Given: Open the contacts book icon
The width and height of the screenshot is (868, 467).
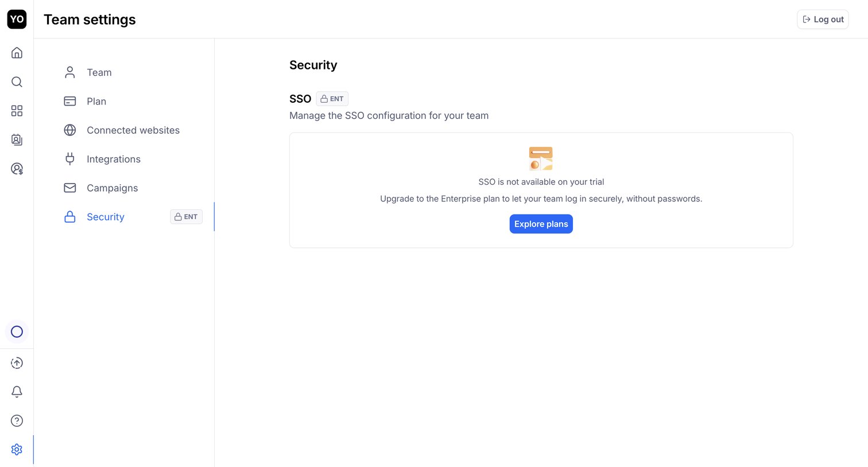Looking at the screenshot, I should pyautogui.click(x=17, y=139).
